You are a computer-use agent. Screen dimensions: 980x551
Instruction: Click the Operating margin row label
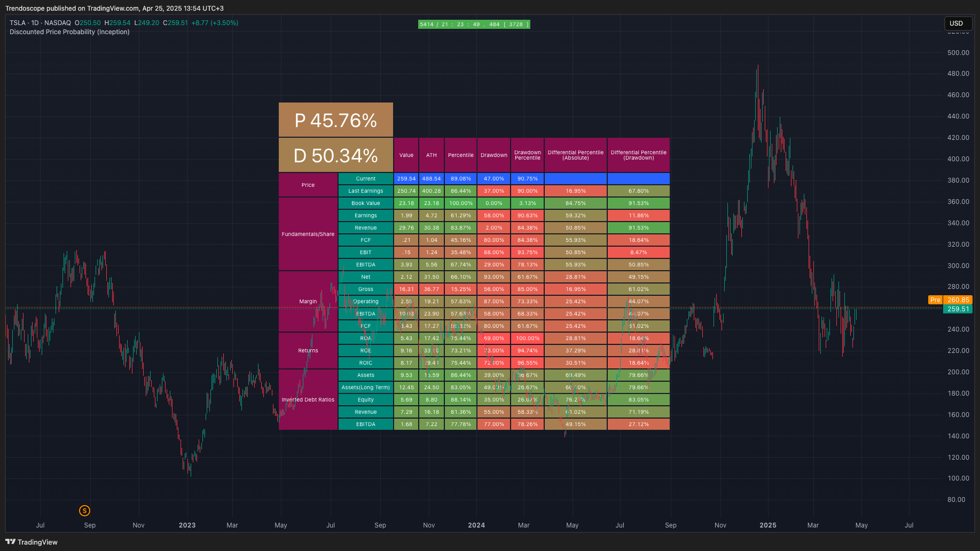pos(366,302)
